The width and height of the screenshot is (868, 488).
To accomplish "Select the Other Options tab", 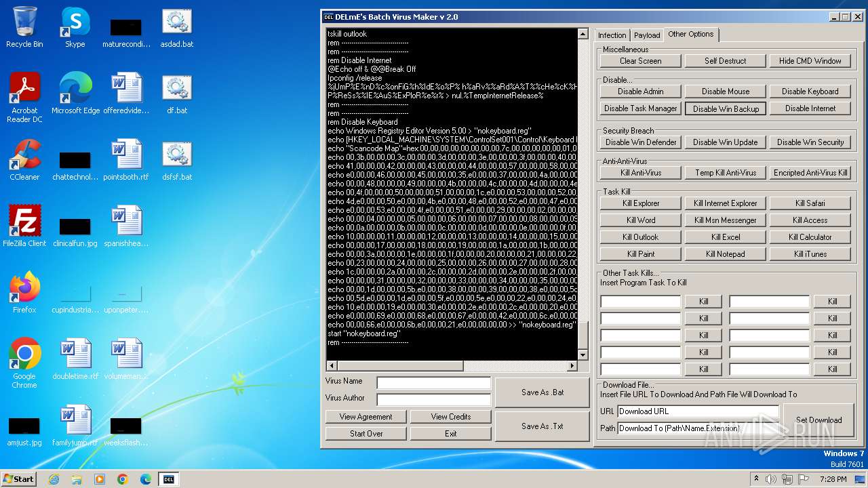I will click(690, 34).
